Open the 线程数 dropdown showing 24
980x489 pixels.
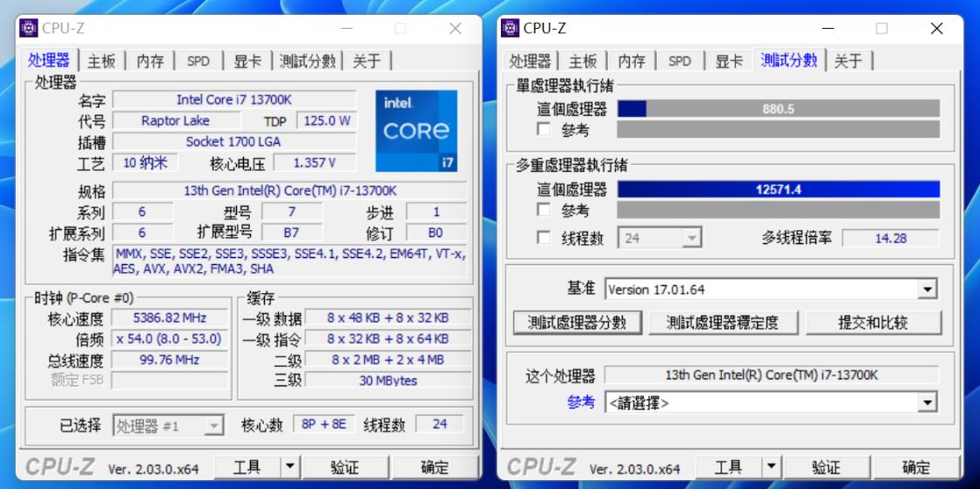[x=660, y=238]
